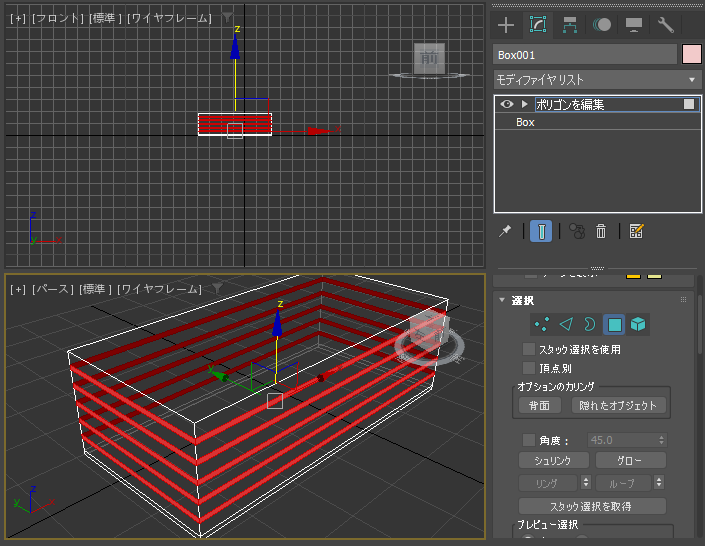Enable 頂点別 checkbox
Screen dimensions: 705x546
(529, 368)
